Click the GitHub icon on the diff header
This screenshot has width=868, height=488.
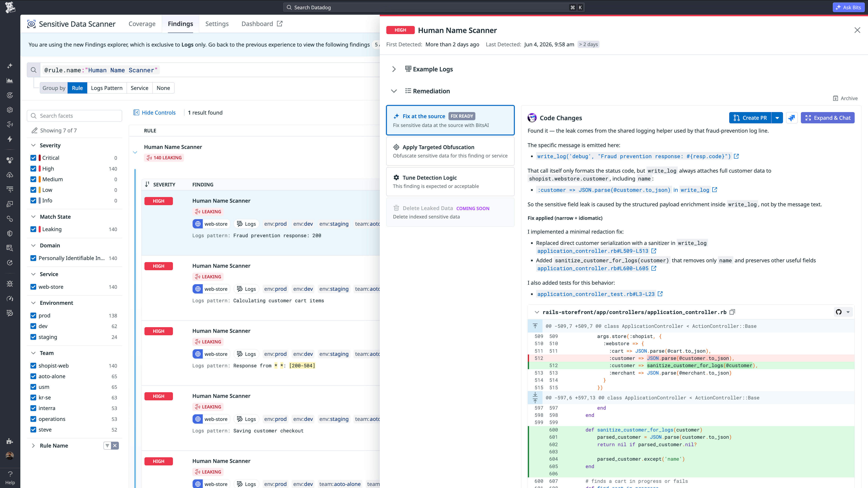click(839, 312)
